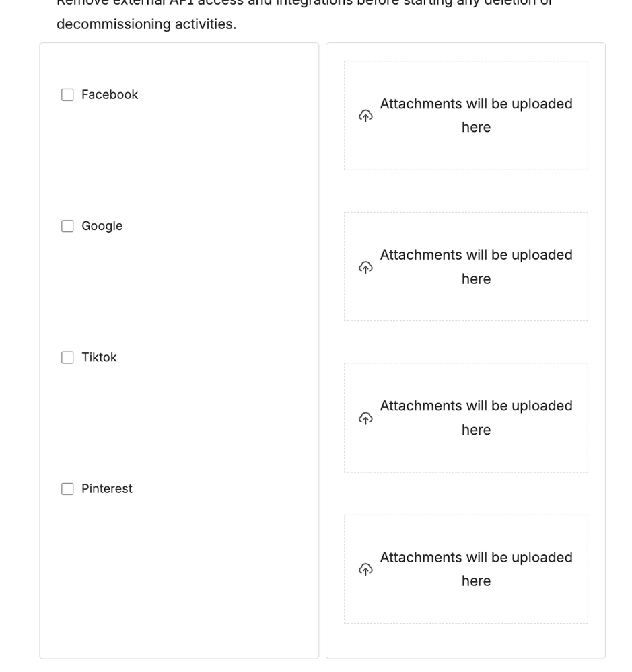Click 'Attachments will be uploaded here' text beside Google
This screenshot has height=672, width=632.
pyautogui.click(x=477, y=267)
